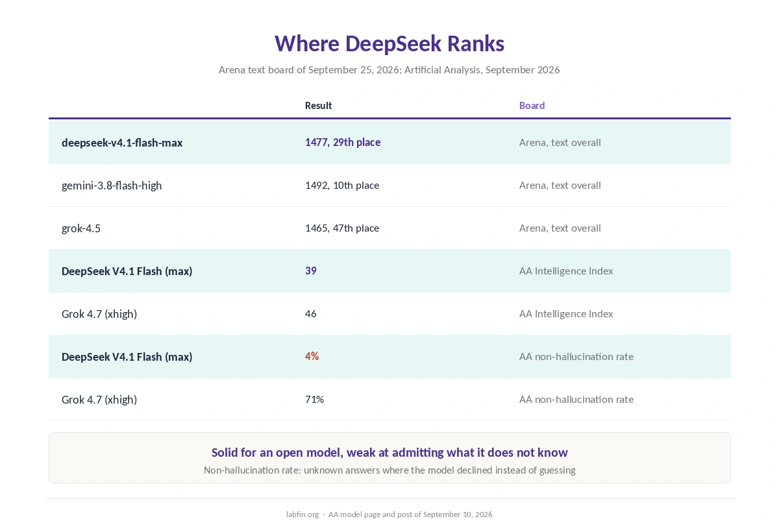Select the grok-4.5 model name

point(81,228)
